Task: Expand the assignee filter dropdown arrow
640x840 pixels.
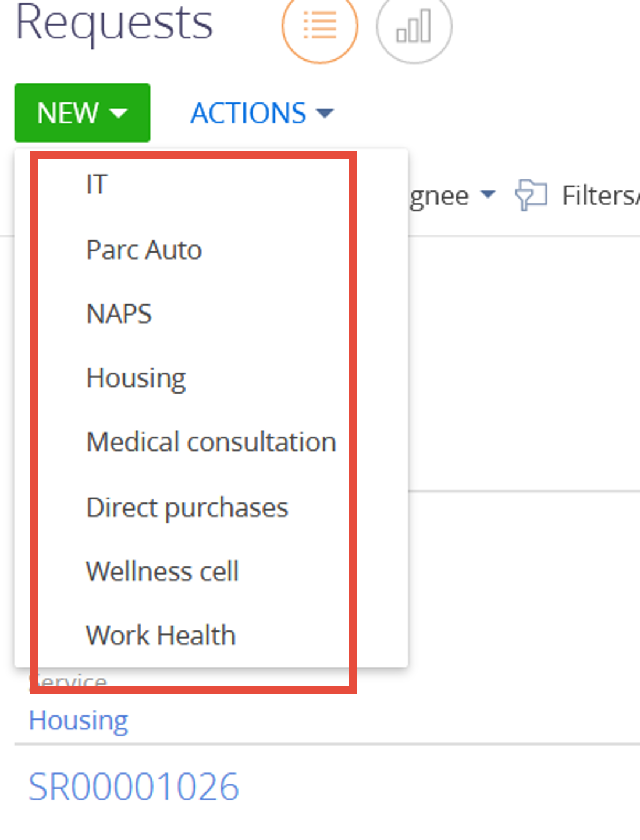Action: pyautogui.click(x=488, y=194)
